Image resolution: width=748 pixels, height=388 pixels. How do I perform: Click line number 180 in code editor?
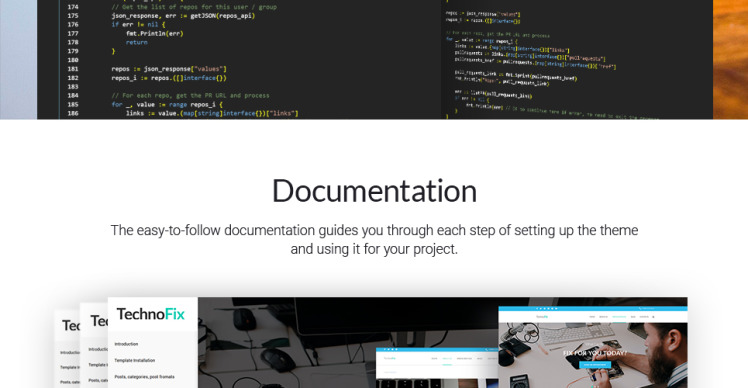pyautogui.click(x=73, y=60)
